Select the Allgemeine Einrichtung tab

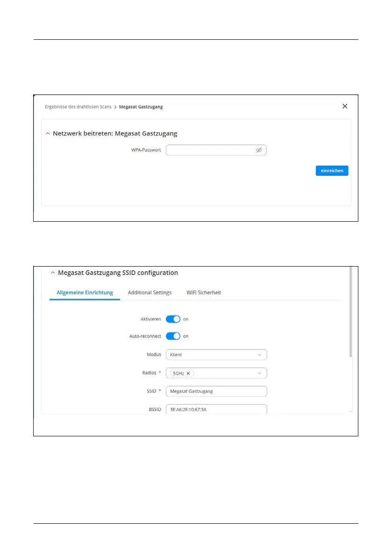[x=85, y=293]
